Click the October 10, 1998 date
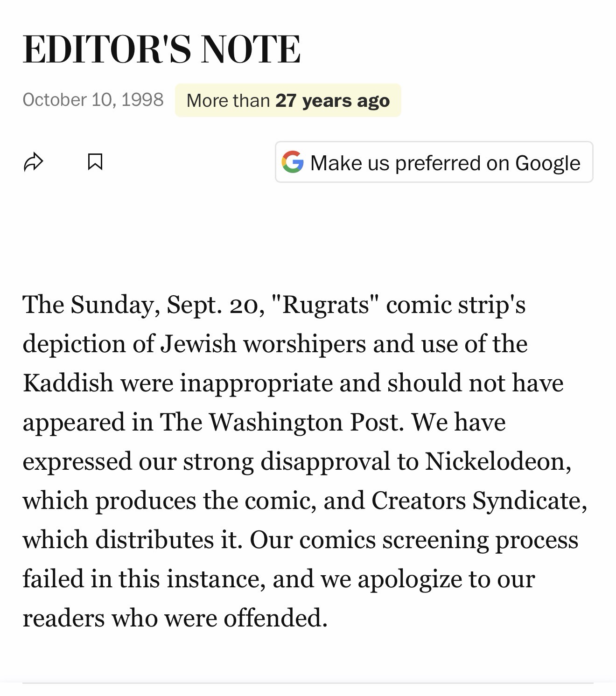616x696 pixels. click(93, 100)
